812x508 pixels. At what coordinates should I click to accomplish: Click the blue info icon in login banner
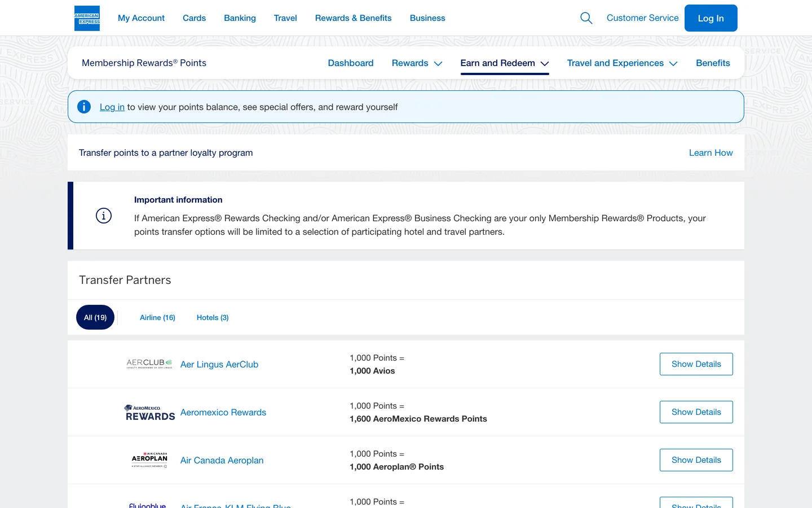coord(84,107)
